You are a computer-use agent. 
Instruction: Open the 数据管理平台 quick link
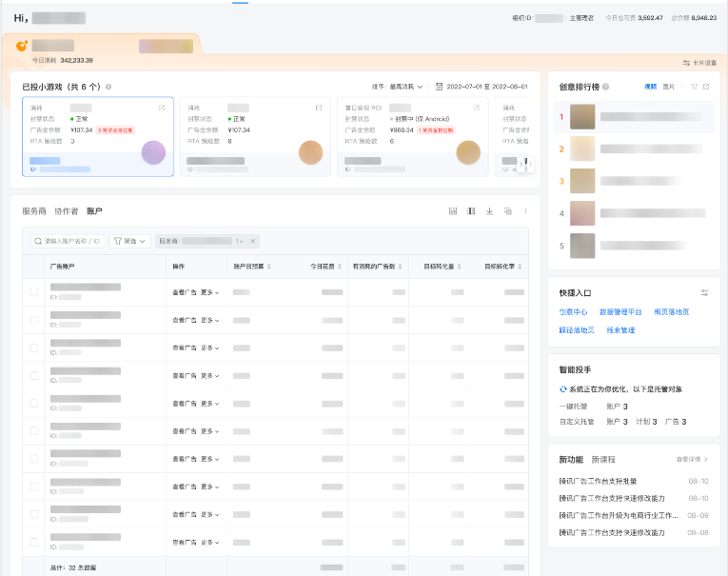[x=620, y=312]
